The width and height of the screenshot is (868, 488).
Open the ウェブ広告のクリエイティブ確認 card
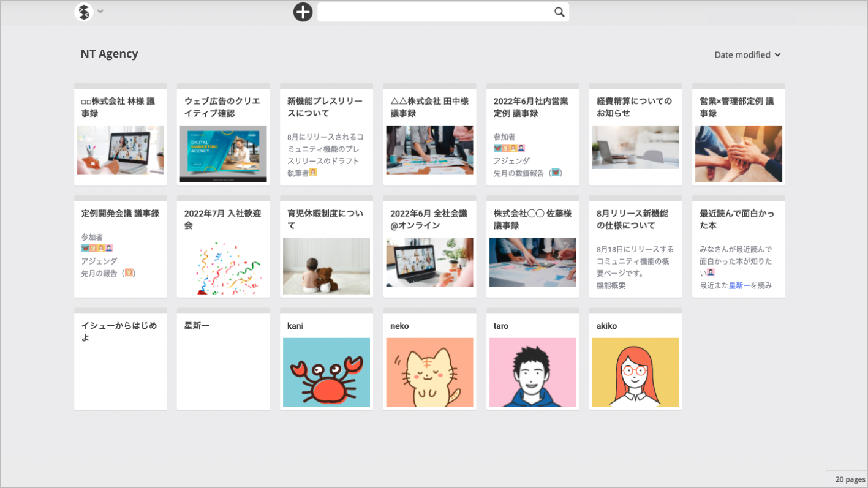point(224,134)
